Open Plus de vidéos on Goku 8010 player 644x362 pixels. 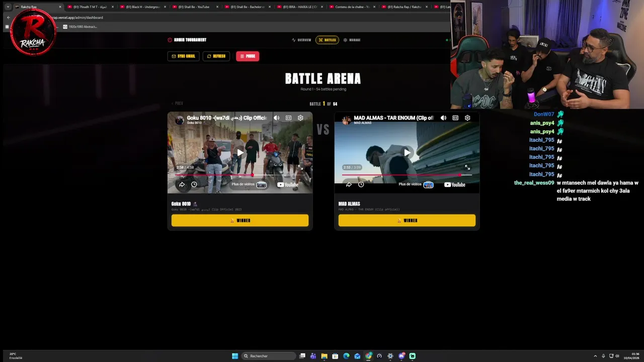[249, 185]
